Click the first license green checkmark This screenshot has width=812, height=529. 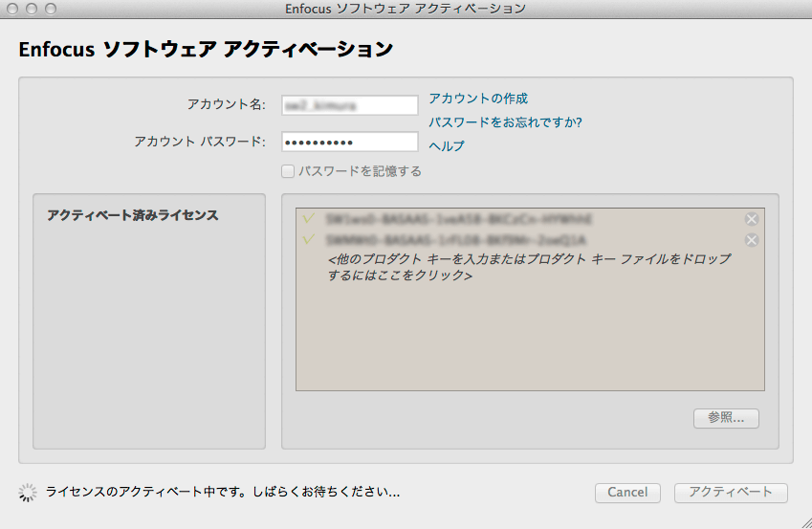309,218
